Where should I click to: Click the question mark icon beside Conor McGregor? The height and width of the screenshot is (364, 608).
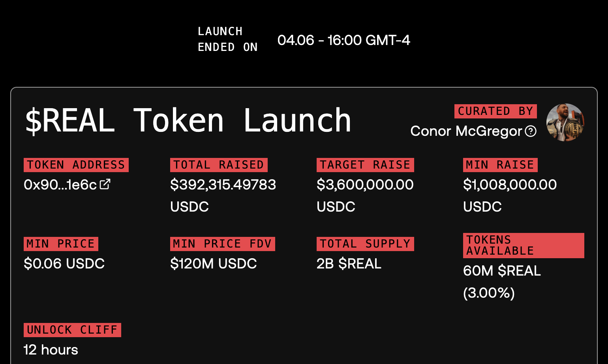tap(531, 131)
